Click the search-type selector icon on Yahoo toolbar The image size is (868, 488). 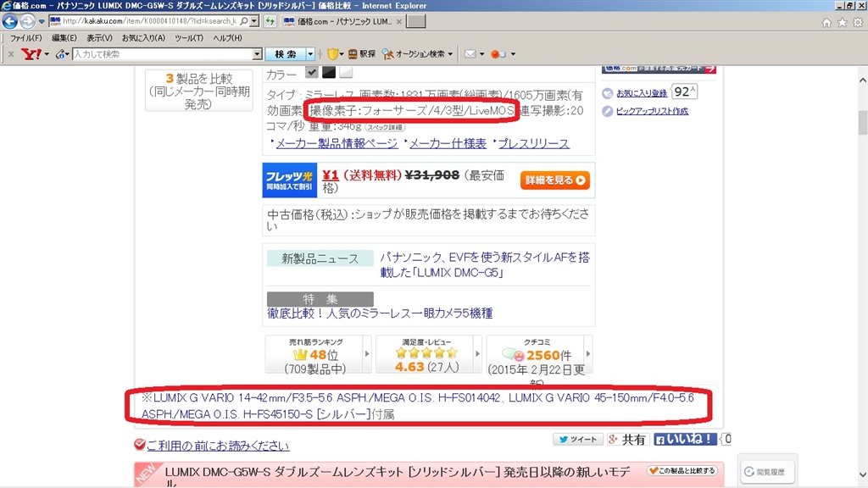point(61,53)
